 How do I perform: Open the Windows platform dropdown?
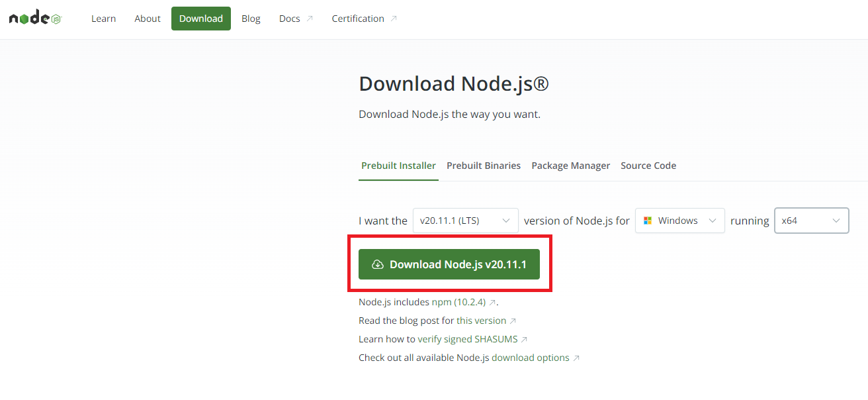point(679,221)
